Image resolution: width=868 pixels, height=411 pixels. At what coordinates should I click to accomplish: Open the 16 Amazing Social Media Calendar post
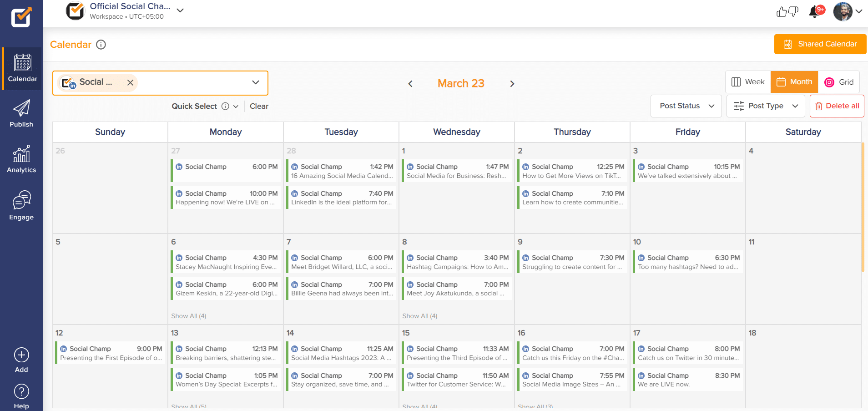(x=341, y=171)
